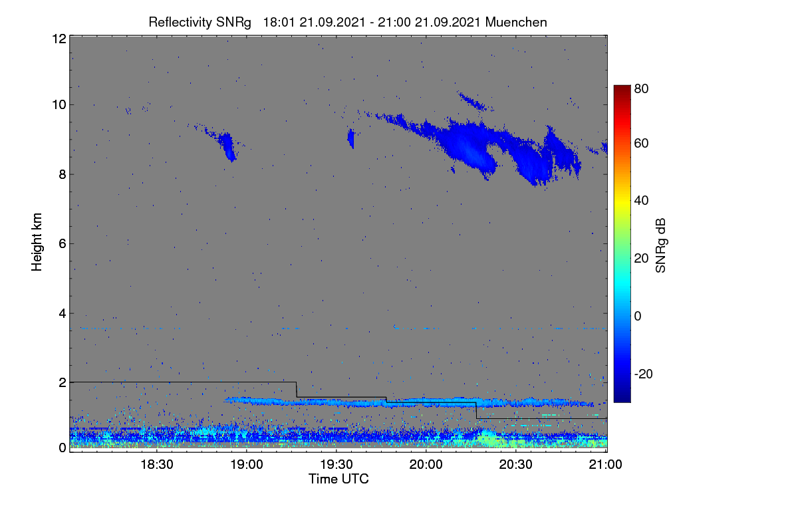The image size is (798, 532).
Task: Click the 19:00 time tick label
Action: 247,465
